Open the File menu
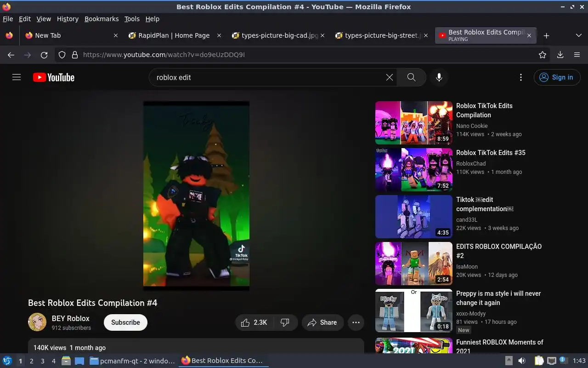Image resolution: width=588 pixels, height=368 pixels. point(8,19)
